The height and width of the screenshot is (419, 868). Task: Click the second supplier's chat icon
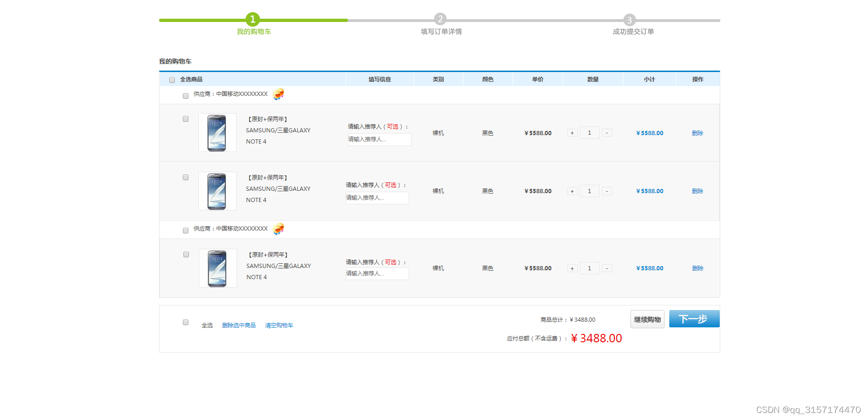tap(279, 229)
